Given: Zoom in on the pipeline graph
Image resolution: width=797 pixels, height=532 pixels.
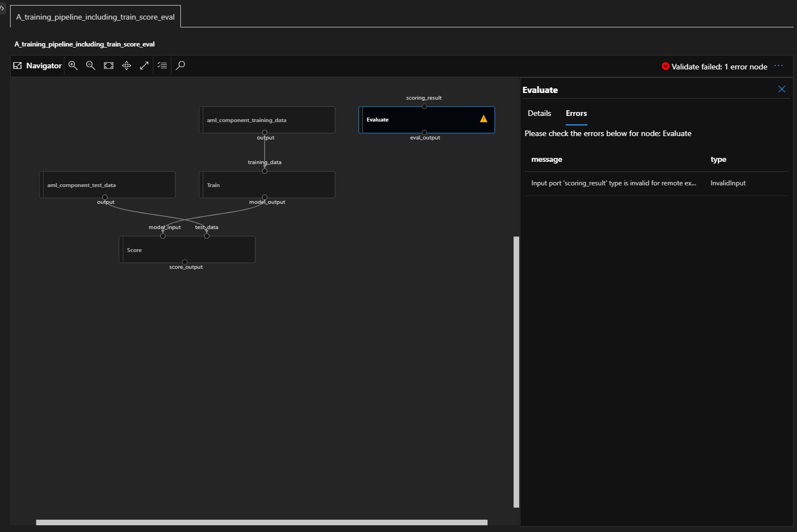Looking at the screenshot, I should pos(73,66).
